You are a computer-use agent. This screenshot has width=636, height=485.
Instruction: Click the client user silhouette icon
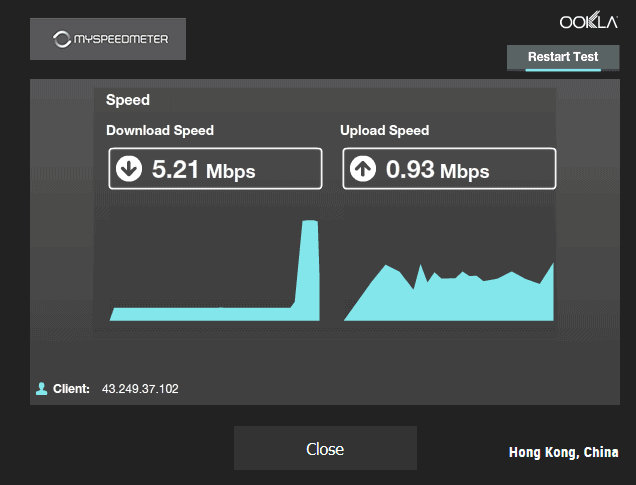click(x=41, y=388)
